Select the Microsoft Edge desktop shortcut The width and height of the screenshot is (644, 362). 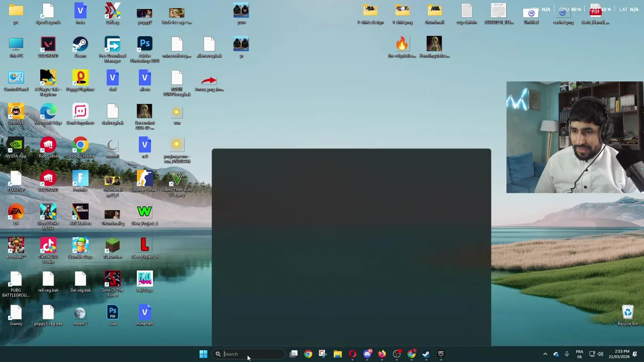click(x=48, y=114)
